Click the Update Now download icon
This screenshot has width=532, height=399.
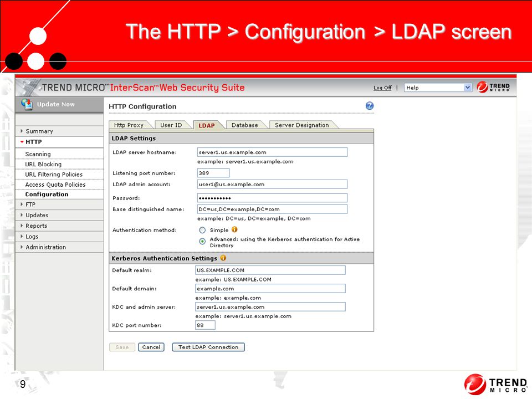27,104
